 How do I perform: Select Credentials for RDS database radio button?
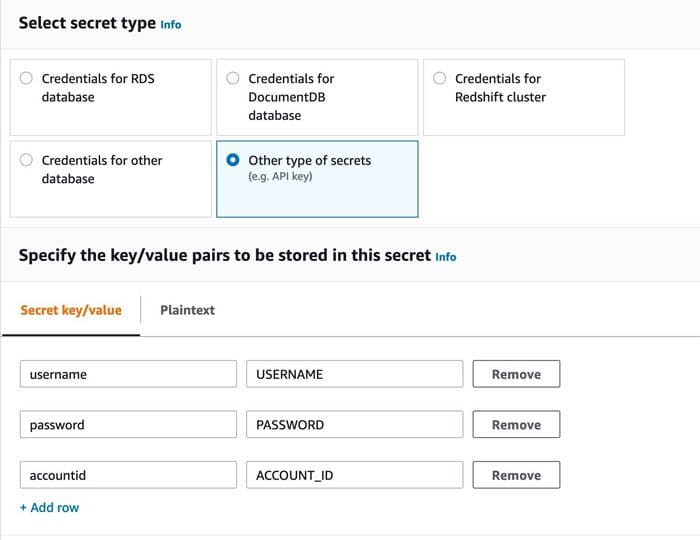(x=27, y=78)
